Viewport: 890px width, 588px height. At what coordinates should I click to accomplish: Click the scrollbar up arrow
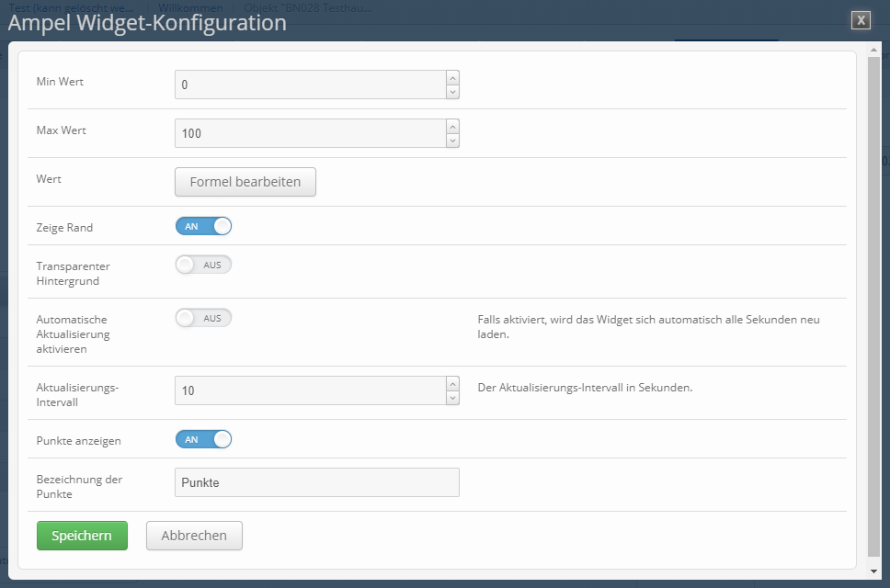(874, 51)
